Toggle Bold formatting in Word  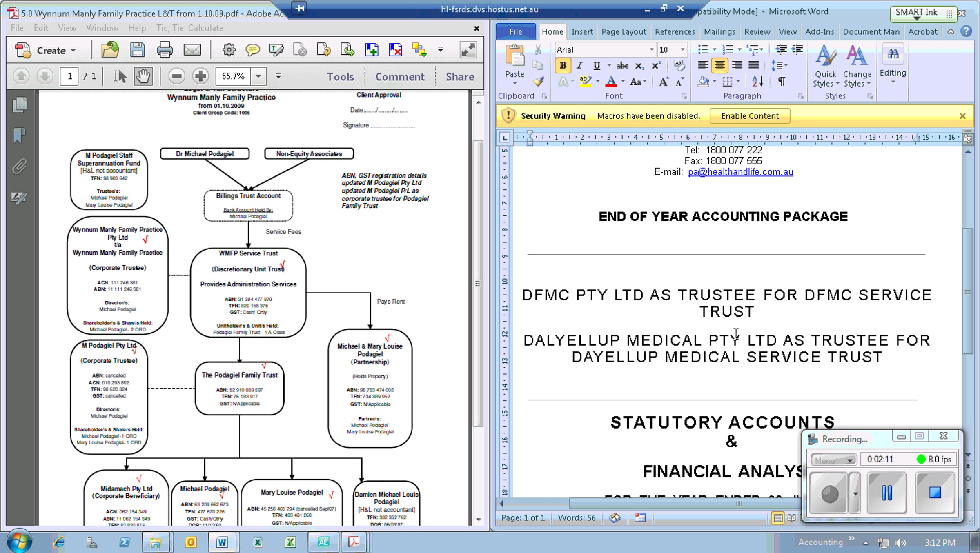(563, 65)
